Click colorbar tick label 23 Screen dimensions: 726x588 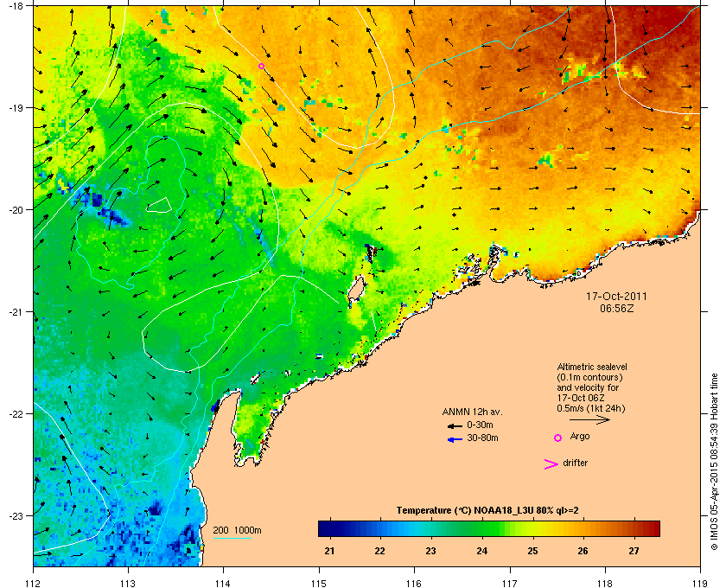(431, 551)
